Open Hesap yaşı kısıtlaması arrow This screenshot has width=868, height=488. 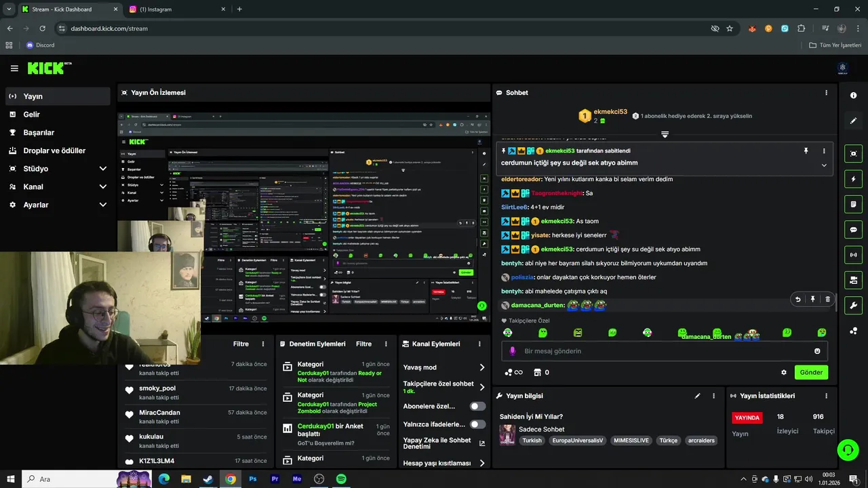pos(482,464)
